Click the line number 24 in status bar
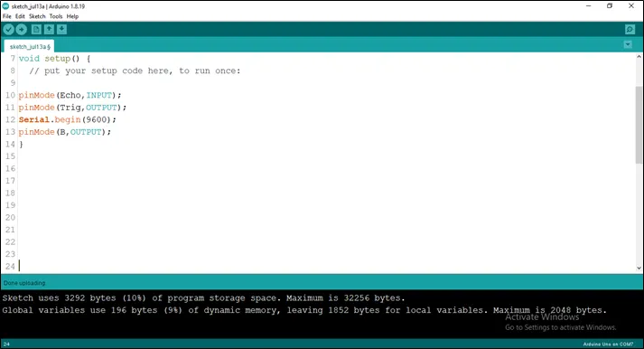 [6, 344]
